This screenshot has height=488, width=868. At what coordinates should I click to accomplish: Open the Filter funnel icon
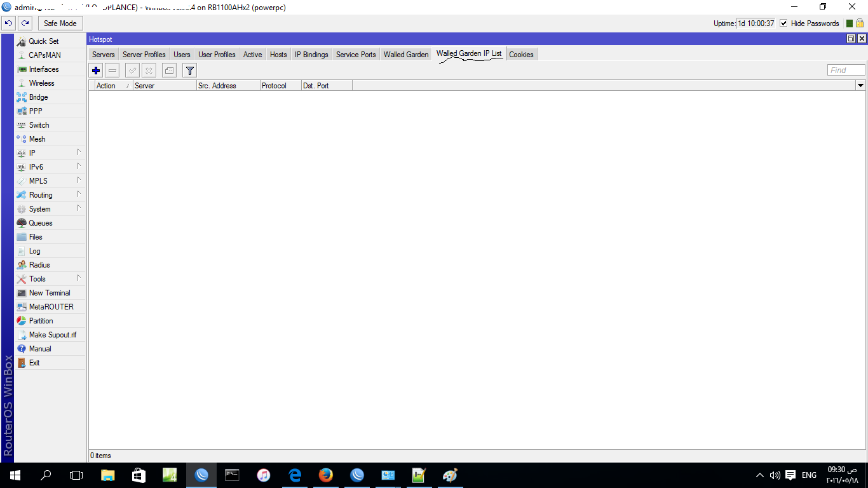(x=189, y=71)
